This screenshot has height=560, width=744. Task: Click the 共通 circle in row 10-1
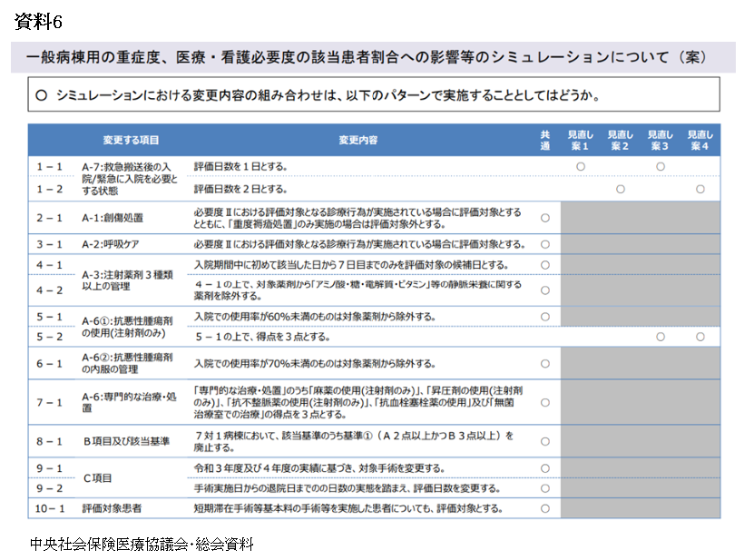pos(545,508)
